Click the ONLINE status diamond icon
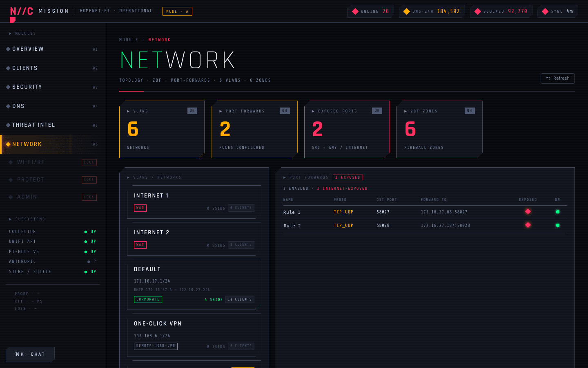Screen dimensions: 588x368 tap(355, 11)
